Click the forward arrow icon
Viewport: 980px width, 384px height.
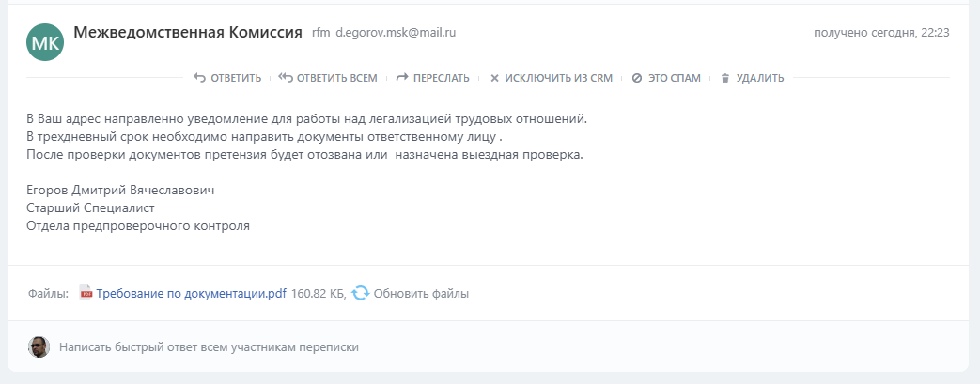pyautogui.click(x=402, y=78)
